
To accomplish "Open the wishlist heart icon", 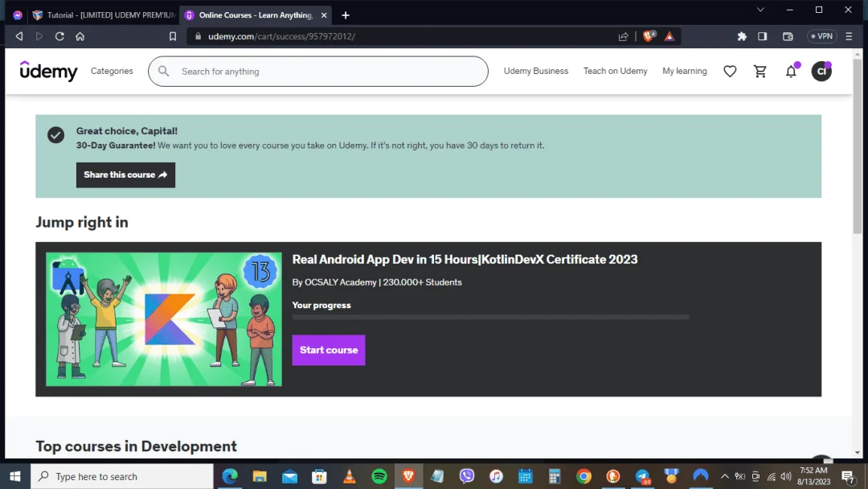I will (730, 71).
